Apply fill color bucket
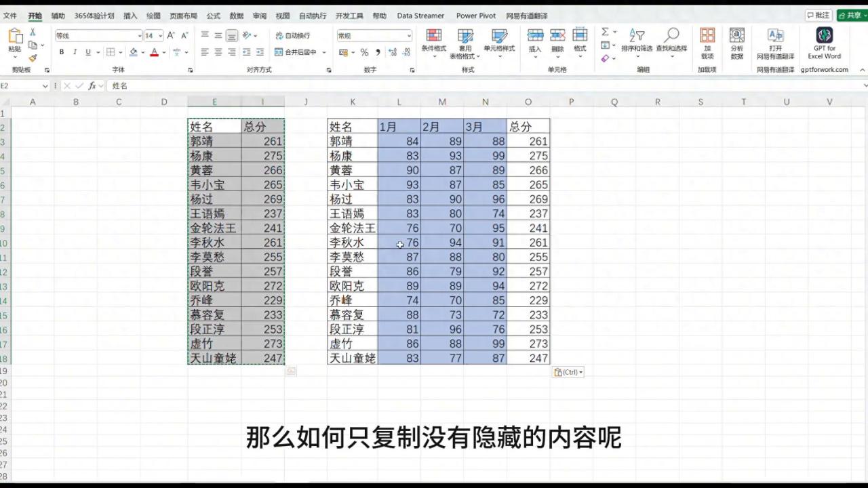 [x=133, y=52]
